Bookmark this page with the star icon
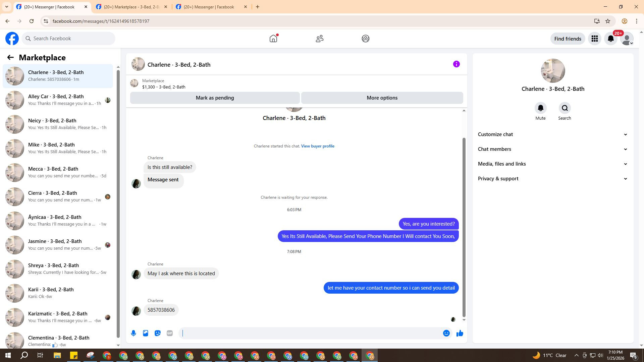 point(608,21)
